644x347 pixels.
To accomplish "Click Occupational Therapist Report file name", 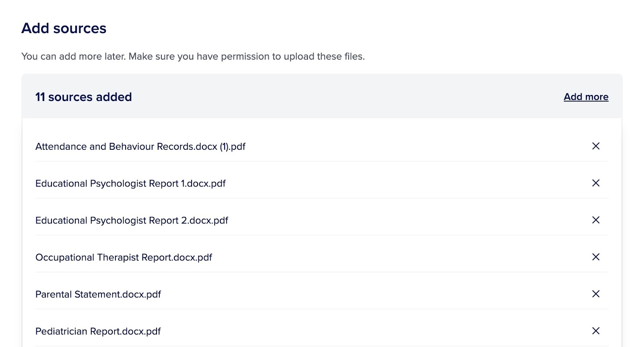I will (124, 258).
